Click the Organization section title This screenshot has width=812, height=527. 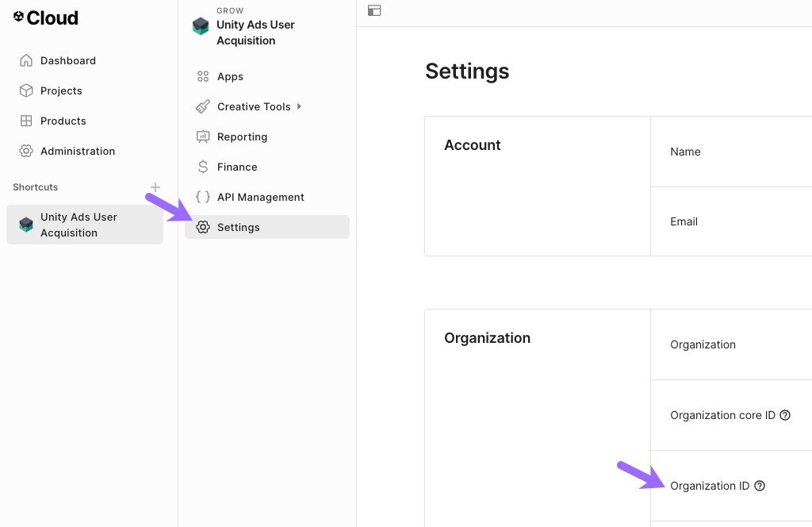(x=488, y=338)
